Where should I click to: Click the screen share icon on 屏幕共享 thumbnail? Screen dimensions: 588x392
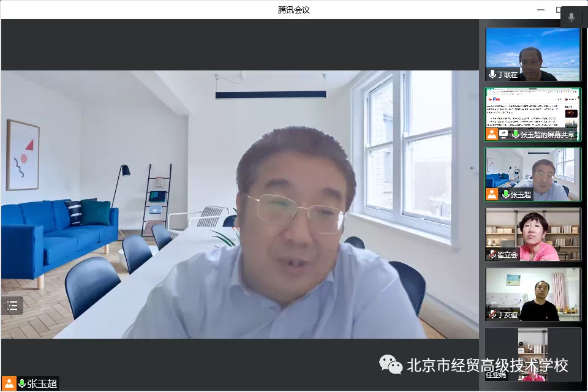503,134
